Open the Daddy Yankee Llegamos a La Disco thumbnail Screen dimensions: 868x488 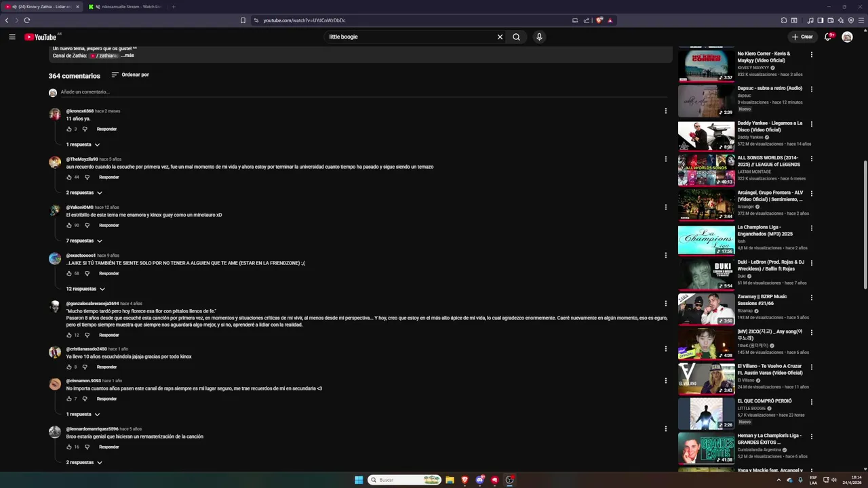tap(706, 136)
